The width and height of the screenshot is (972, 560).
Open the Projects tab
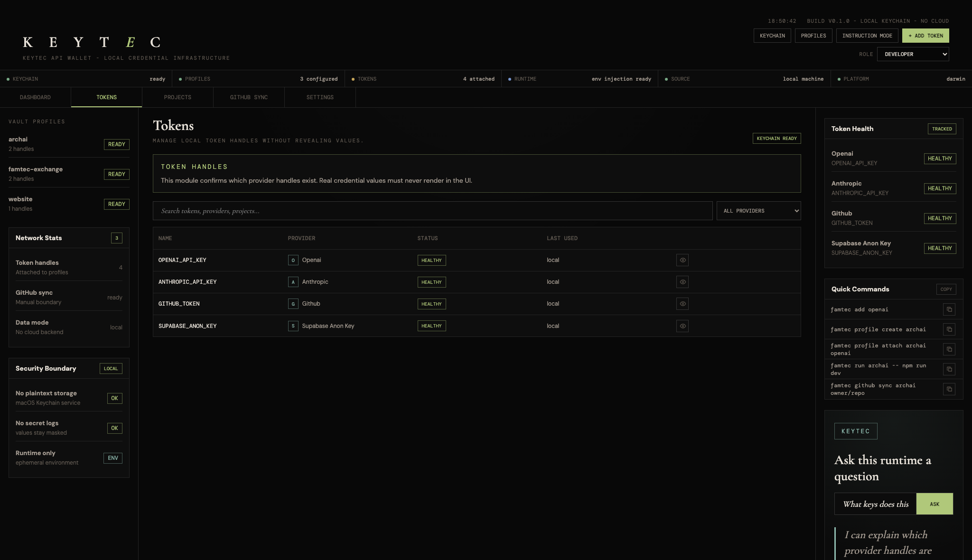(178, 97)
